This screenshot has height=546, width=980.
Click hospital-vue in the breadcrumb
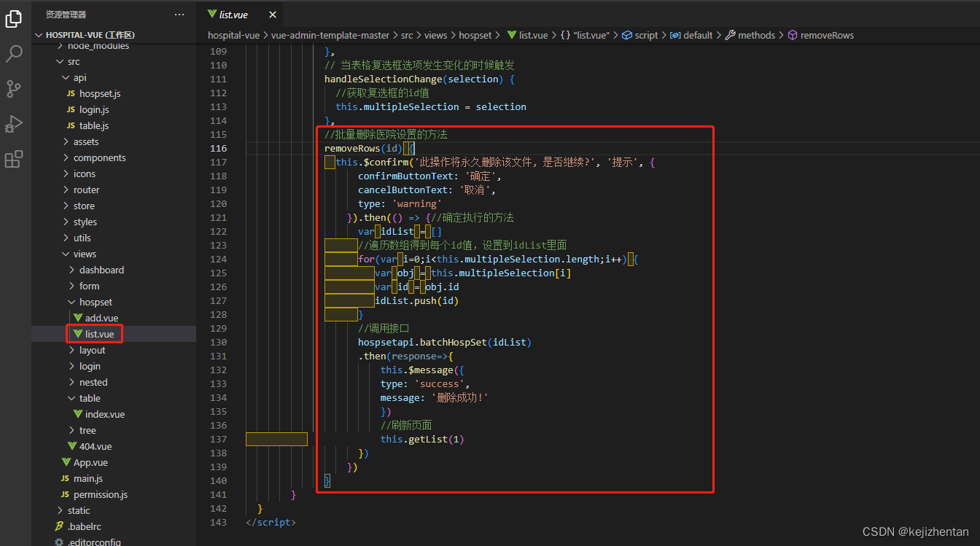[x=233, y=35]
